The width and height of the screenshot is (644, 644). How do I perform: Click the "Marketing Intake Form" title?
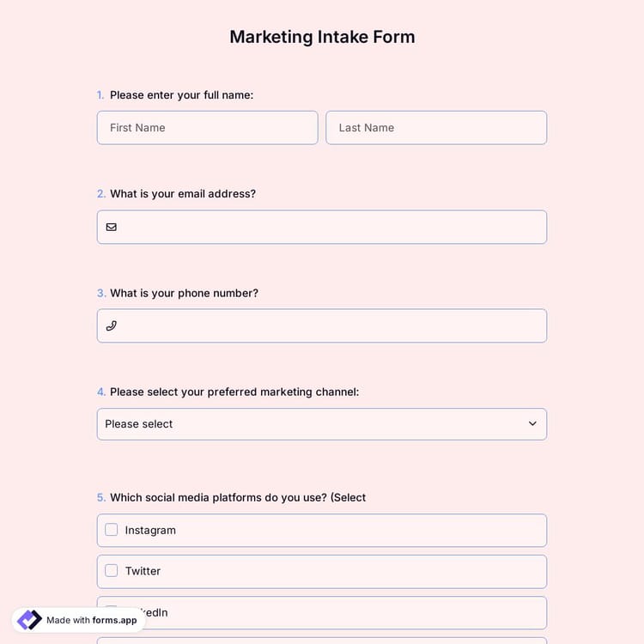coord(322,37)
